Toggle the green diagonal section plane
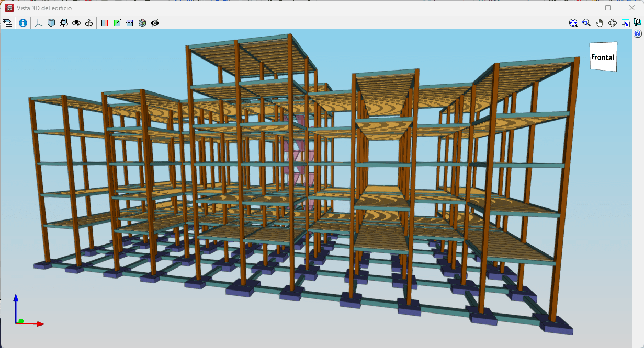 click(x=117, y=23)
